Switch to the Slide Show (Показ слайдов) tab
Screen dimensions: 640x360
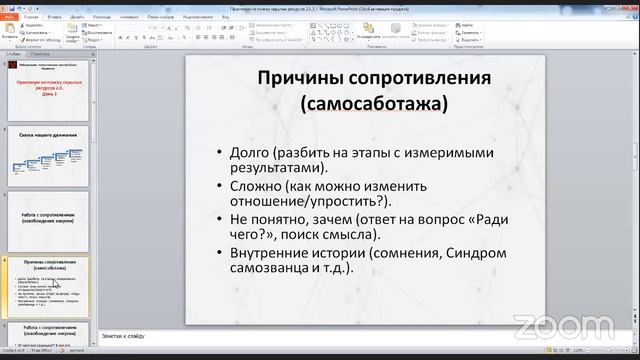coord(161,17)
